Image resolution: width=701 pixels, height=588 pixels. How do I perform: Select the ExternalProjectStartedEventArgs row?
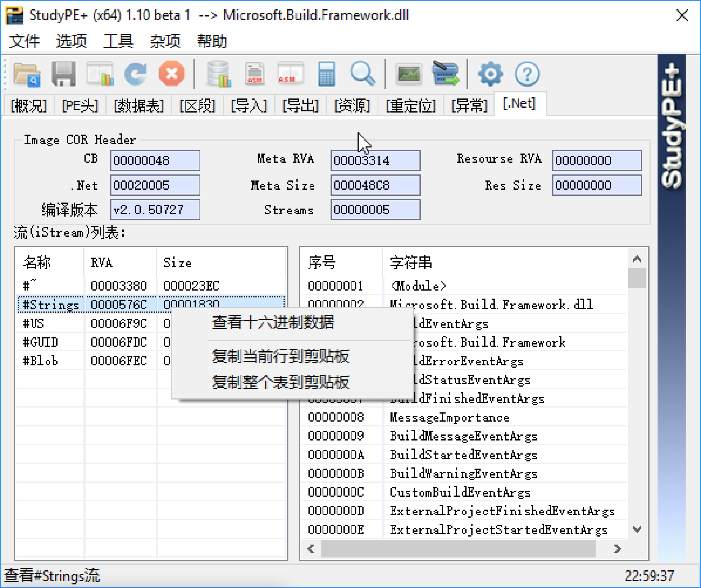click(x=464, y=530)
